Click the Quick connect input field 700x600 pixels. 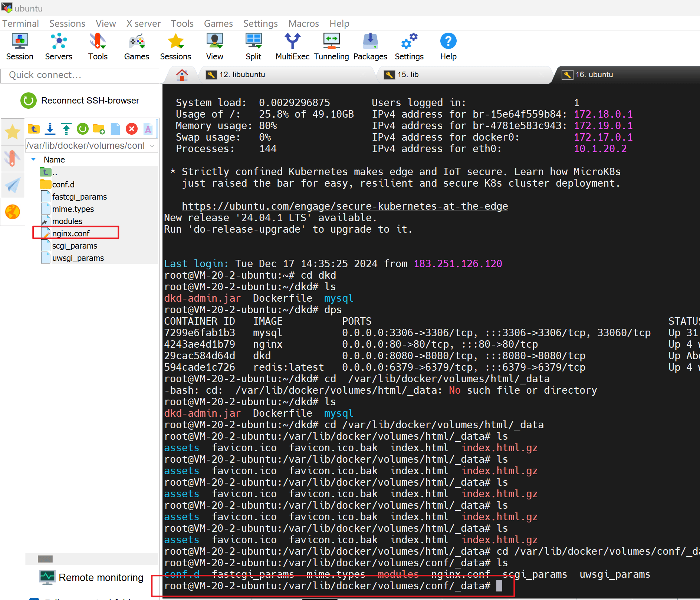click(x=80, y=75)
